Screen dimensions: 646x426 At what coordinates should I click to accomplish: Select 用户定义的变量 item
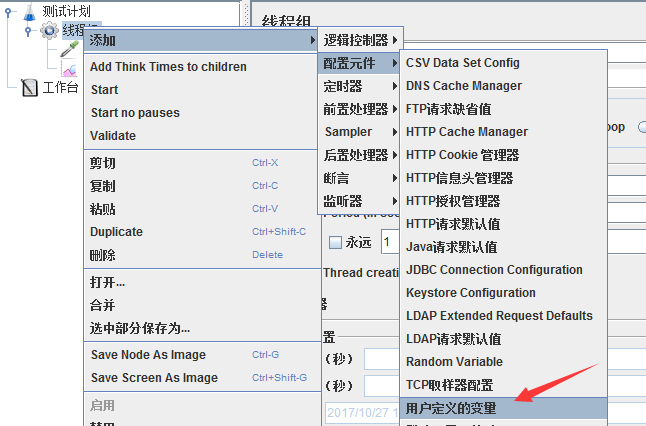point(503,408)
